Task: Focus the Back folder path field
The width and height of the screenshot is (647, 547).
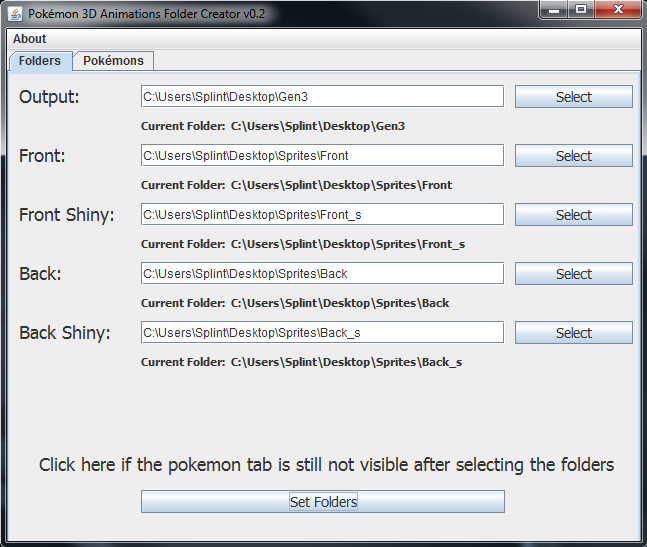Action: point(321,274)
